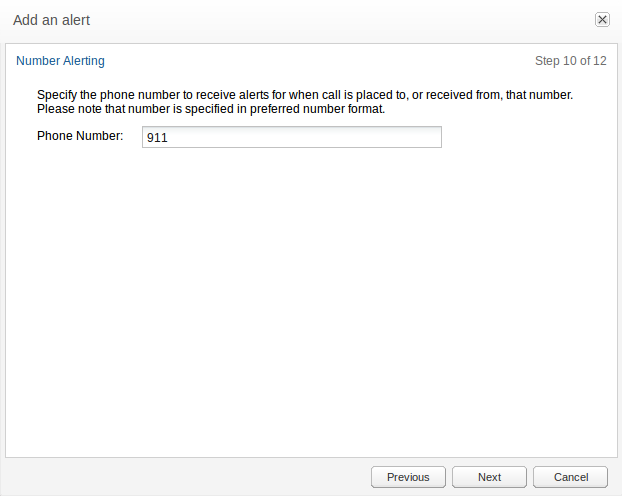Image resolution: width=622 pixels, height=496 pixels.
Task: Click the Step 10 of 12 indicator
Action: [570, 61]
